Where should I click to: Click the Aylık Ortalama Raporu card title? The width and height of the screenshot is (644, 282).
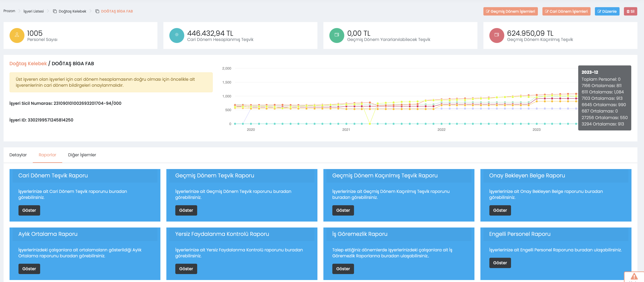48,234
